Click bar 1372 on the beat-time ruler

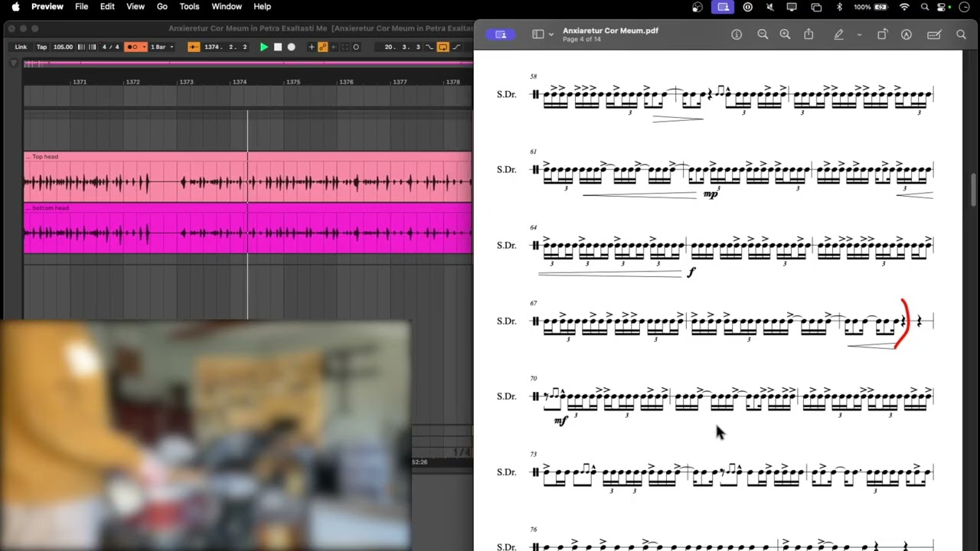click(x=132, y=82)
